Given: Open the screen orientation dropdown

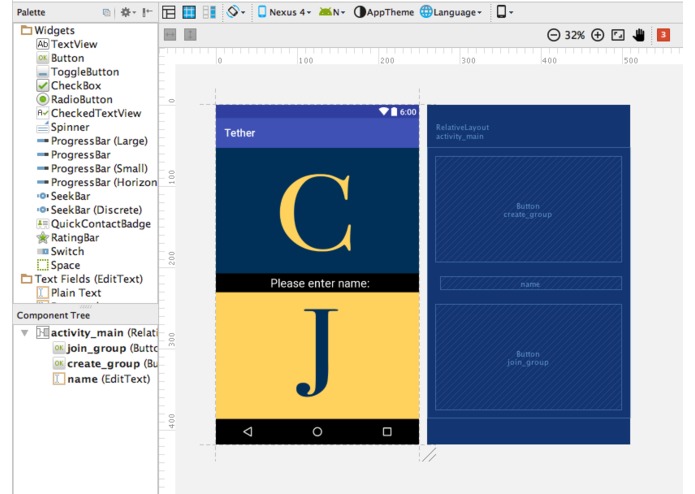Looking at the screenshot, I should [236, 12].
